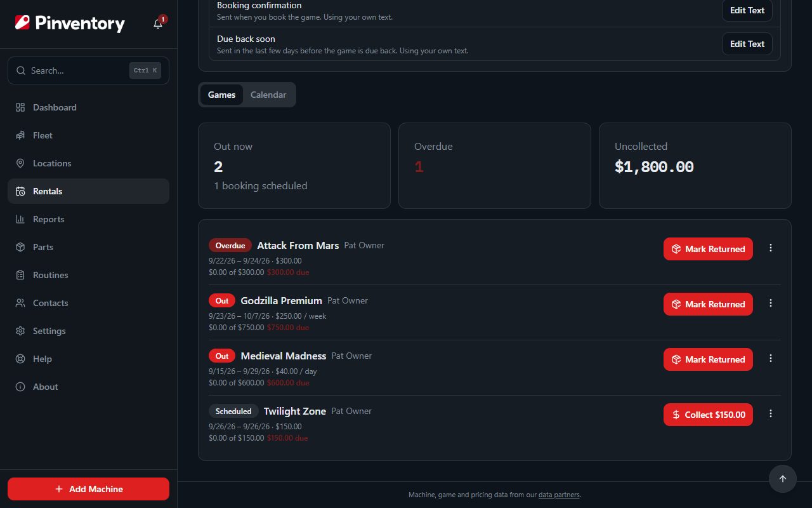
Task: Click the '$750.00 due' text
Action: 288,328
